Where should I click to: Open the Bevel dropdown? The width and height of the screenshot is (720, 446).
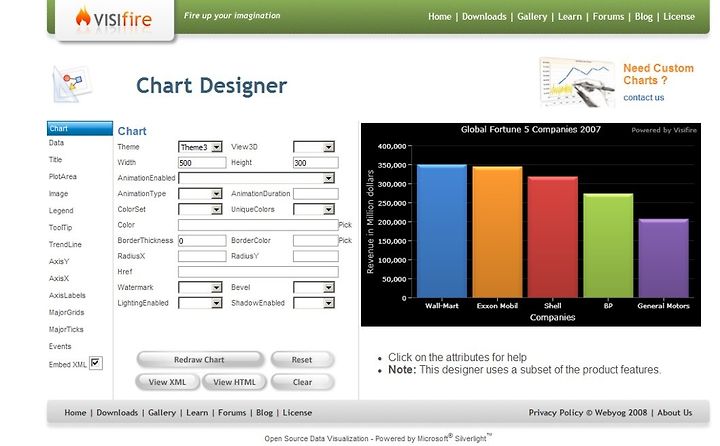pos(314,288)
